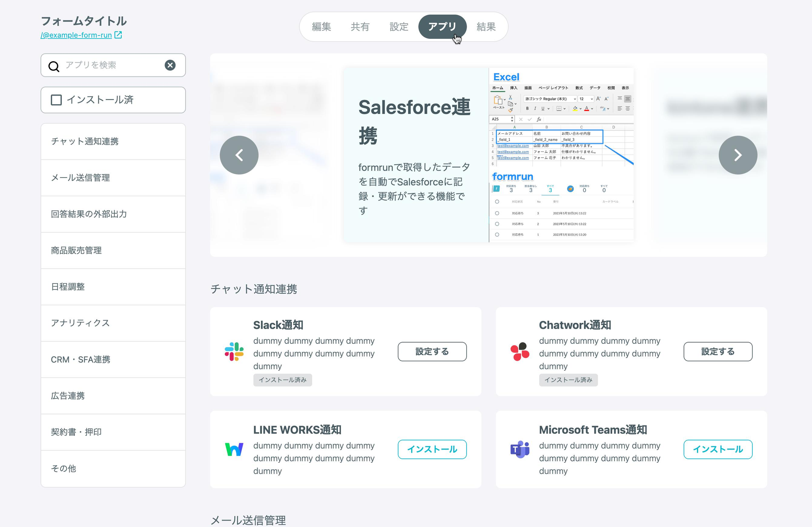812x527 pixels.
Task: Click 設定する for Slack通知
Action: tap(432, 352)
